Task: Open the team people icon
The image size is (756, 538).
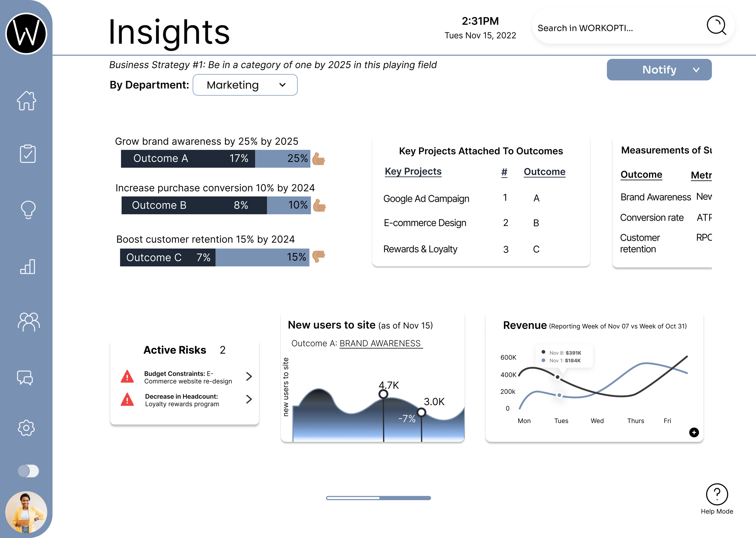Action: [x=28, y=322]
